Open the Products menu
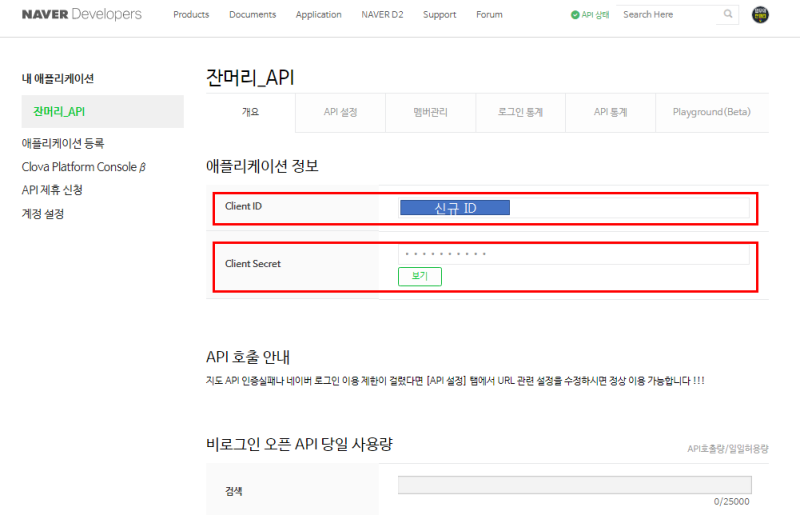 tap(191, 15)
